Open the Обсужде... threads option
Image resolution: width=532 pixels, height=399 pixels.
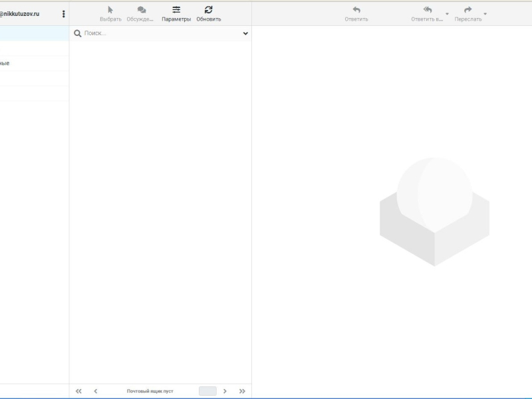click(140, 14)
